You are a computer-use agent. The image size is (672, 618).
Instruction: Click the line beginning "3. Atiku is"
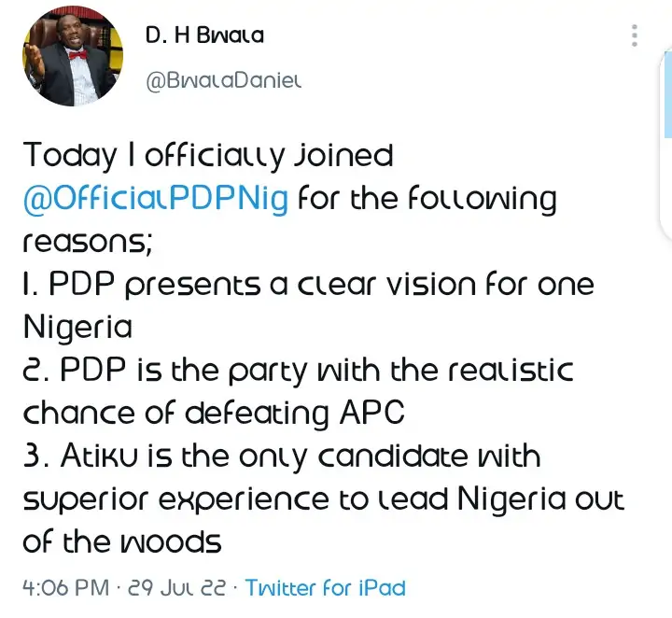(281, 456)
